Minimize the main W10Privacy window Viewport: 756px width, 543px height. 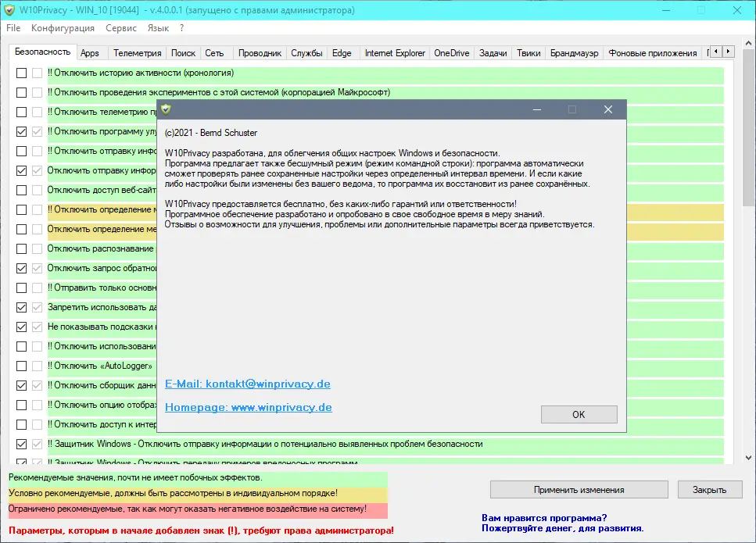[666, 10]
